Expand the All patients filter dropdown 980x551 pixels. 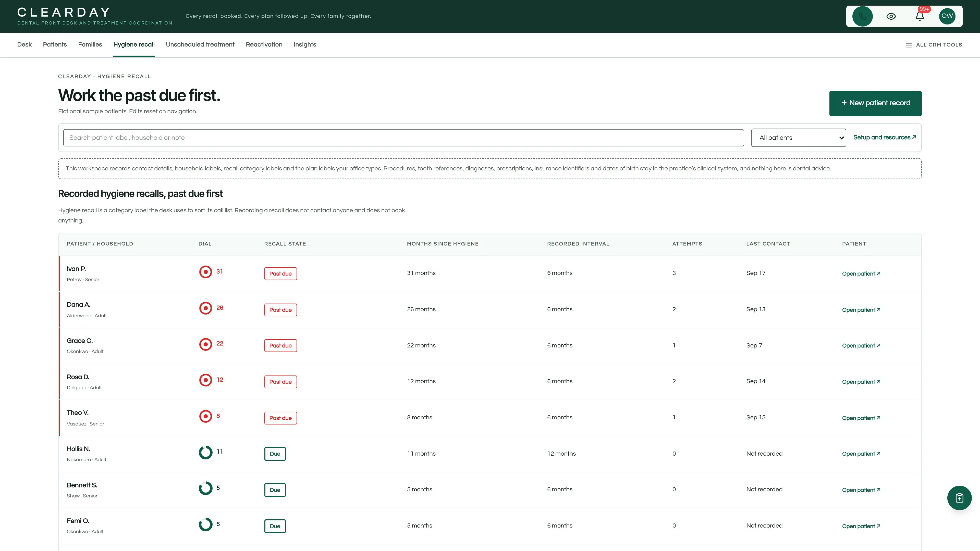pos(799,138)
